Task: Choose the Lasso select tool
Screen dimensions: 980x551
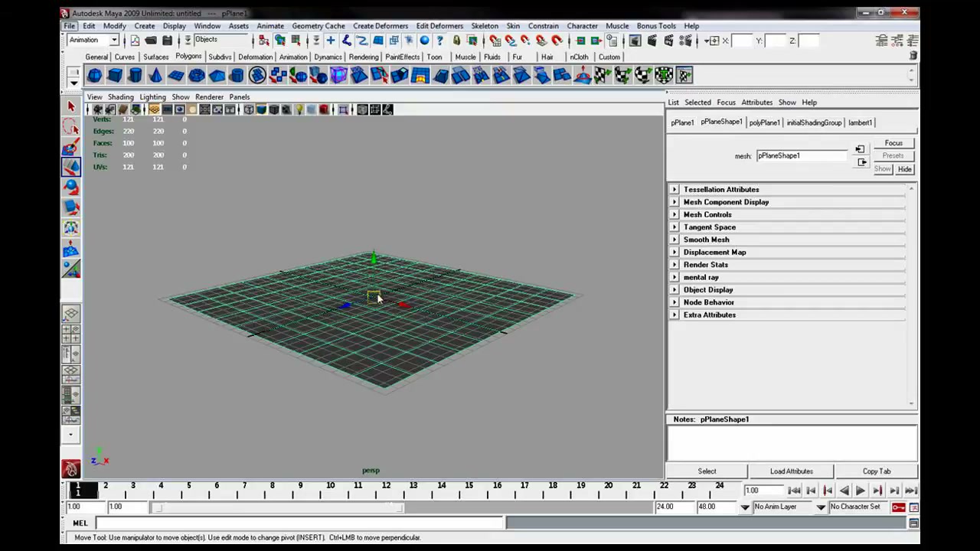Action: click(71, 126)
